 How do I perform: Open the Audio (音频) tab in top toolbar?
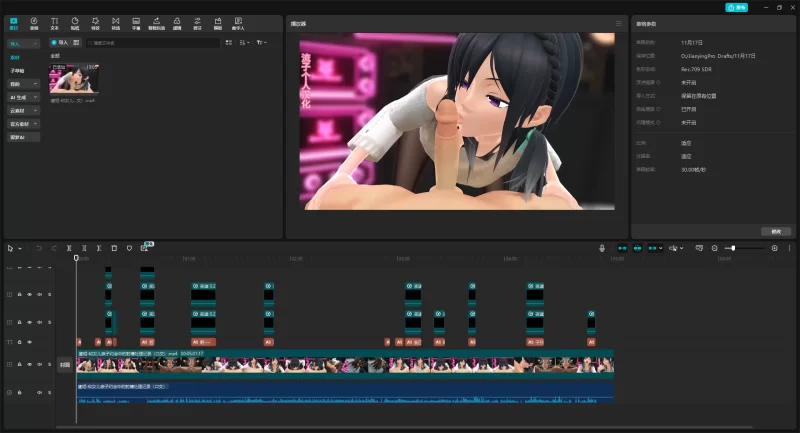[34, 22]
